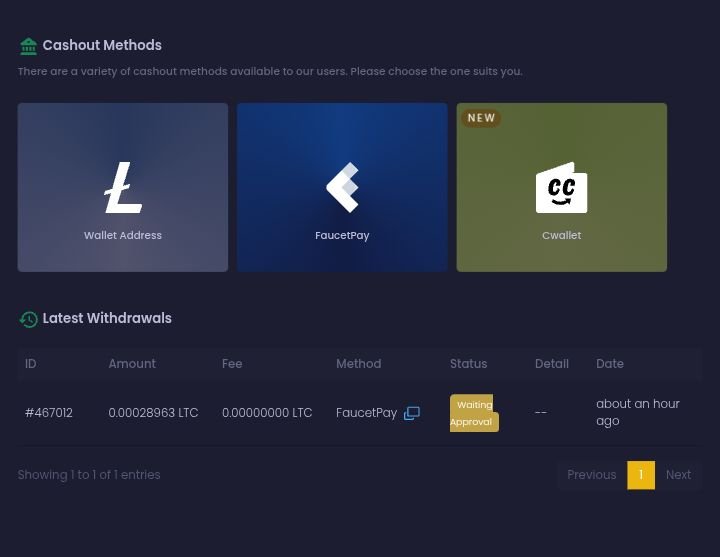Sort by the Fee column header

click(x=232, y=364)
